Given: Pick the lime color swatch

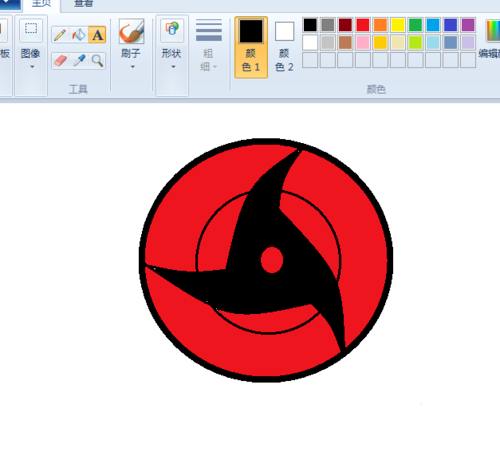Looking at the screenshot, I should (415, 43).
